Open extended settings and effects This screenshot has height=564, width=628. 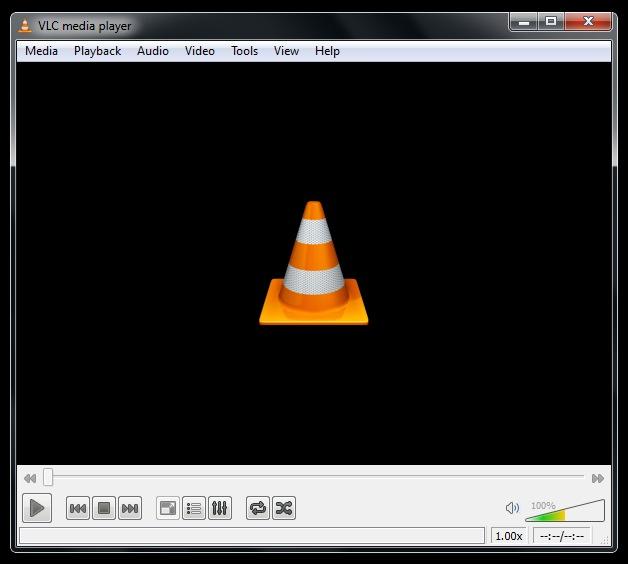pos(220,509)
